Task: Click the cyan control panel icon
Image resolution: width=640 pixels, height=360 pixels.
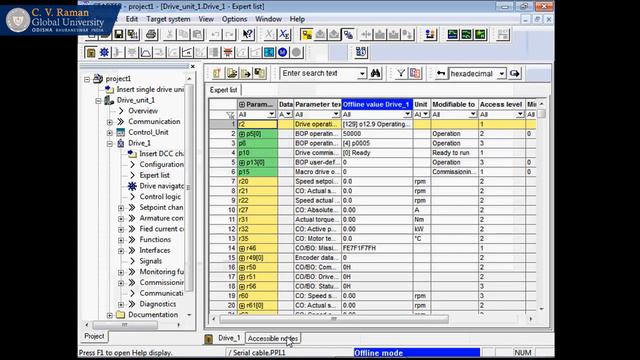Action: [x=269, y=52]
